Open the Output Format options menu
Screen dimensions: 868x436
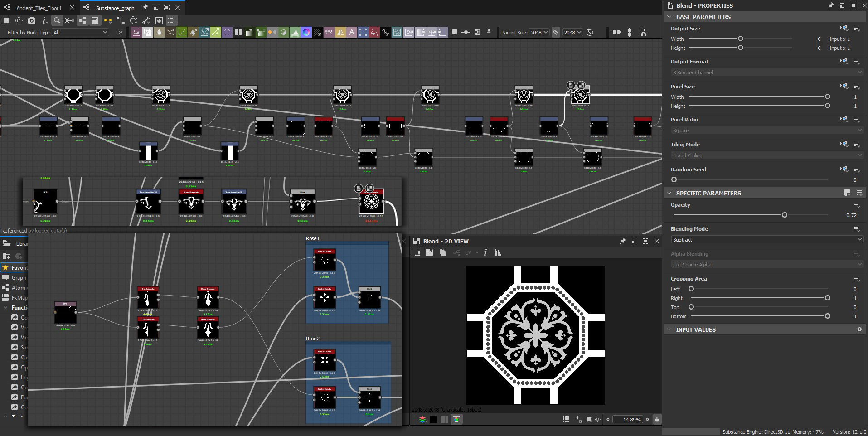(x=857, y=62)
